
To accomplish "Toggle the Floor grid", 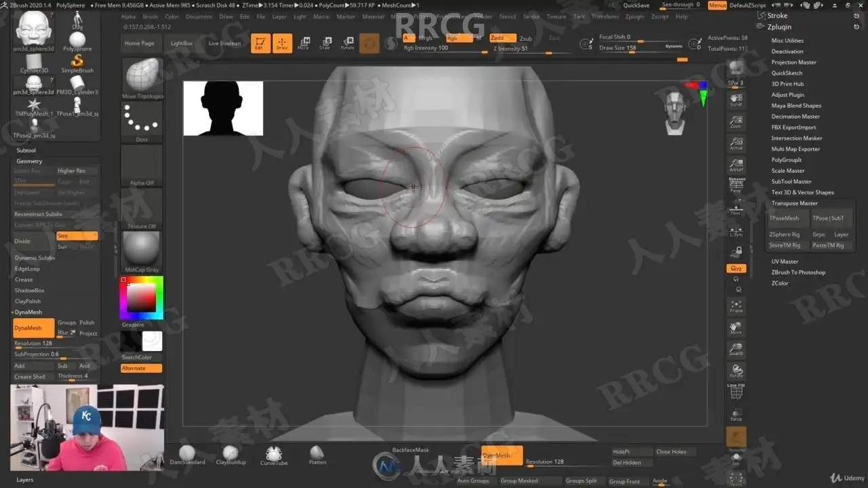I will [736, 209].
